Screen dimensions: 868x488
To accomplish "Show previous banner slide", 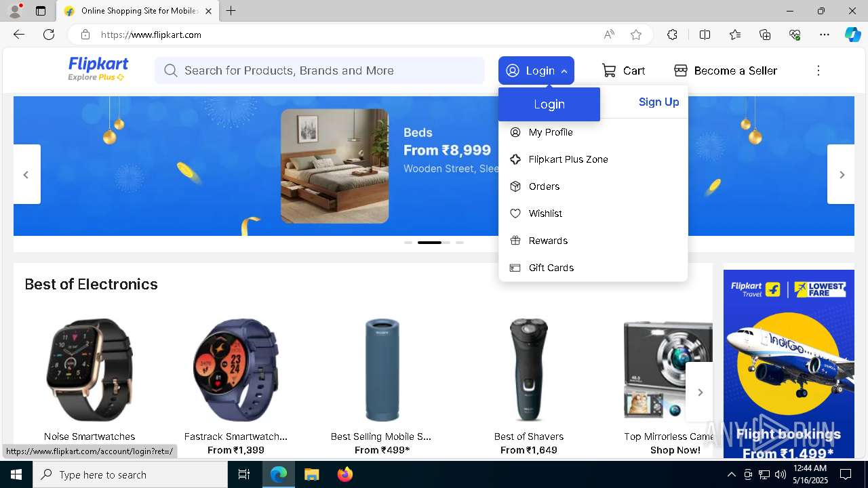I will (26, 174).
